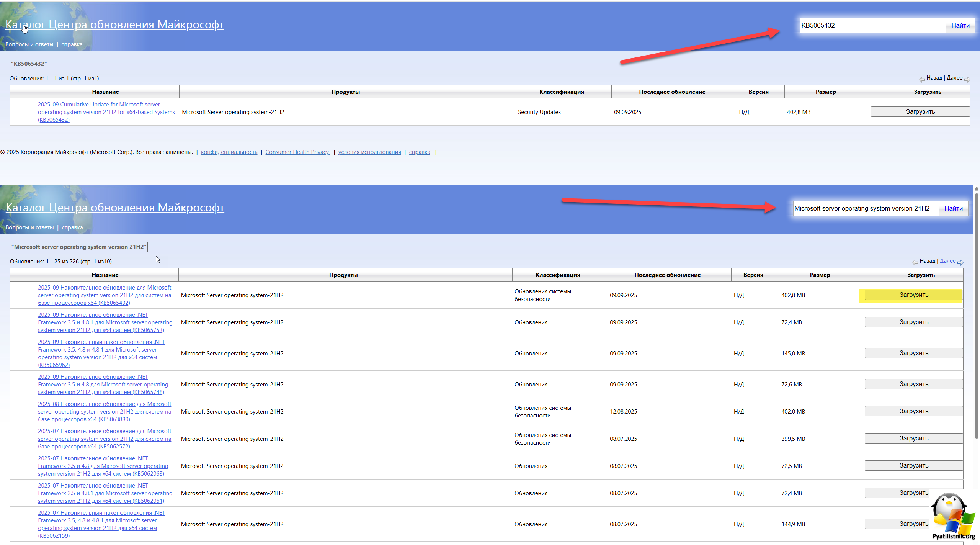Click the vertical scrollbar on the right edge
Image resolution: width=980 pixels, height=545 pixels.
976,314
